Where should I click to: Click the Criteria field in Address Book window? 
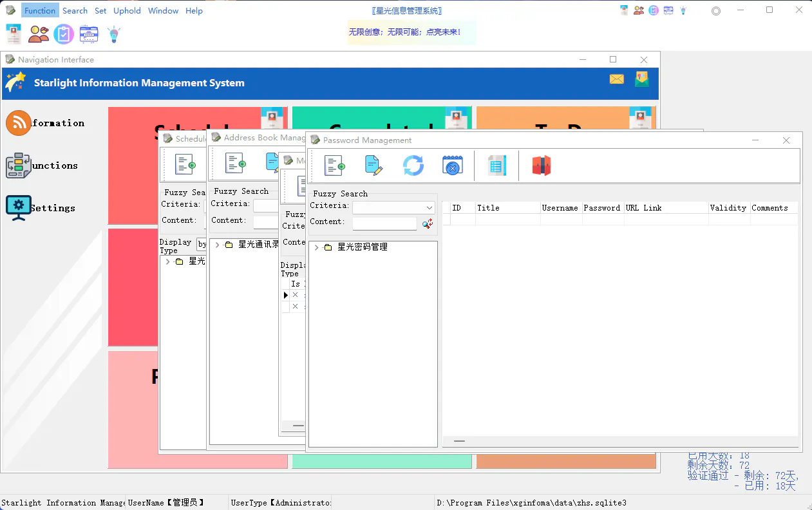[x=266, y=205]
